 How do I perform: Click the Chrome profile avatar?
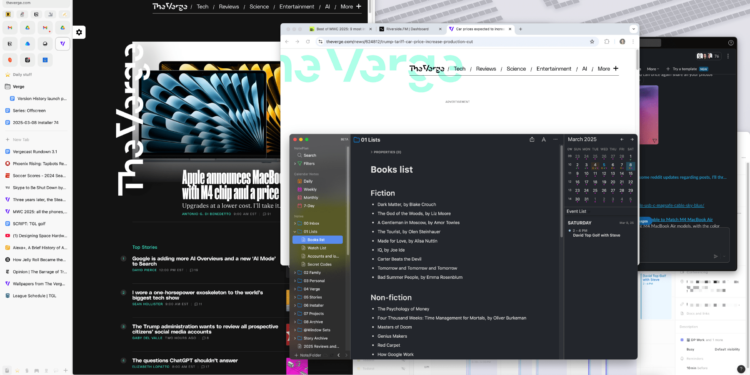click(x=622, y=42)
